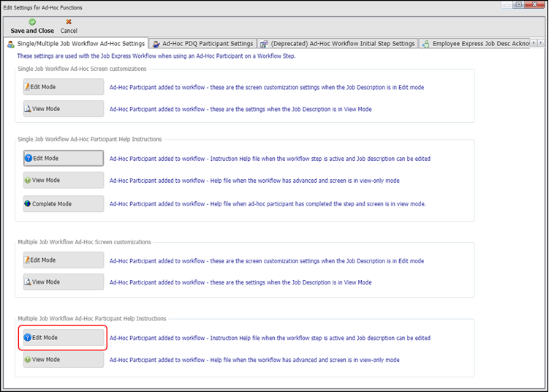The image size is (549, 392).
Task: Click 'Single Job Workflow Ad-Hoc Screen customizations' group title
Action: [82, 69]
